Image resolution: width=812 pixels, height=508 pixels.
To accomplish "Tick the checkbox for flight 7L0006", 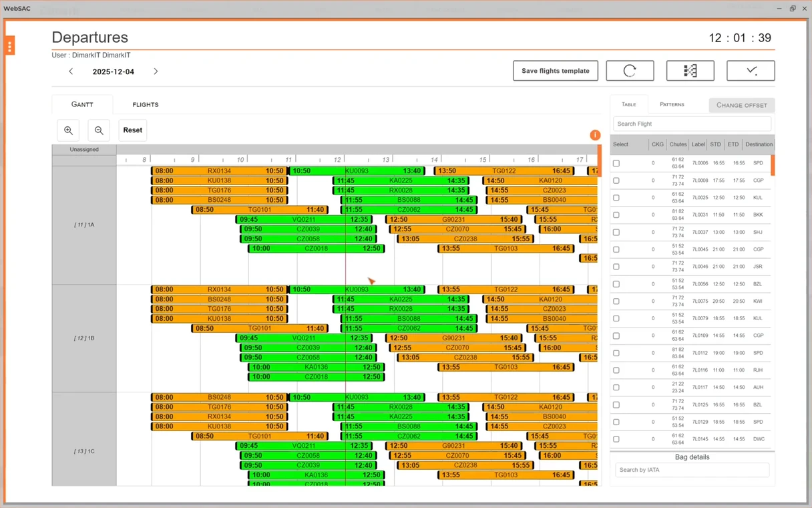I will [x=616, y=163].
